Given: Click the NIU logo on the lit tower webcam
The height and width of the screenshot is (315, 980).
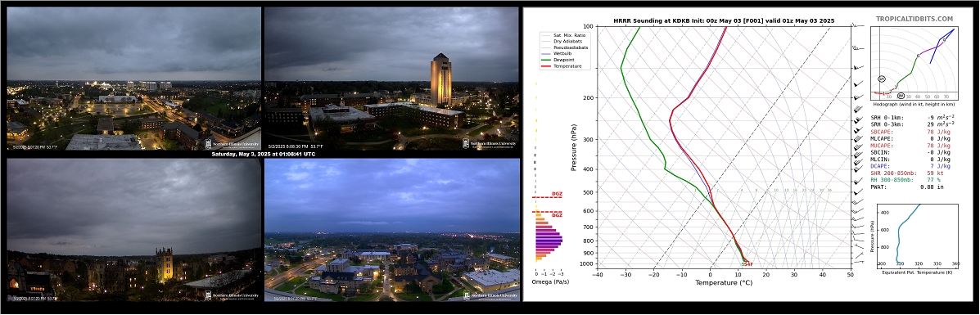Looking at the screenshot, I should (x=490, y=144).
